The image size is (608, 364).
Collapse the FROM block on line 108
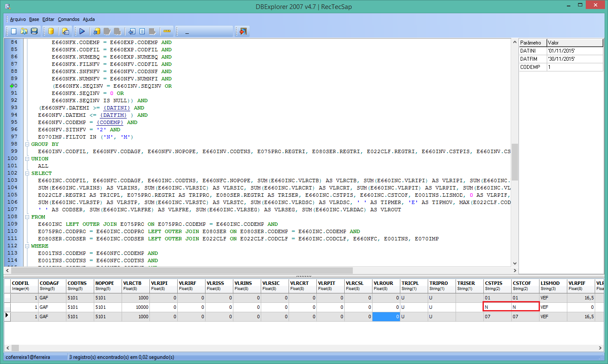click(x=27, y=217)
